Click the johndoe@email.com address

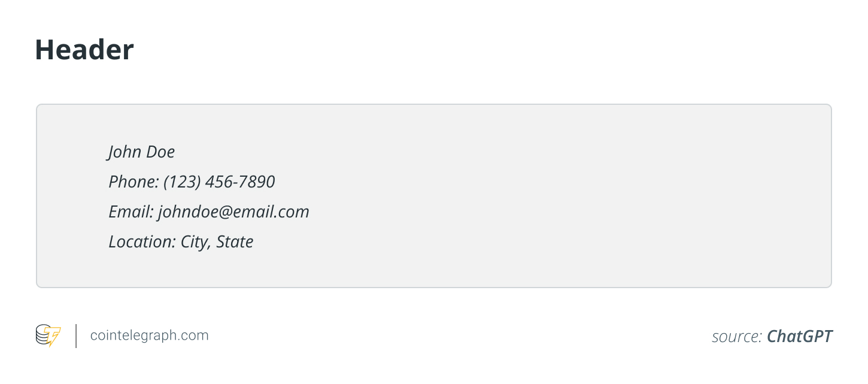point(233,211)
